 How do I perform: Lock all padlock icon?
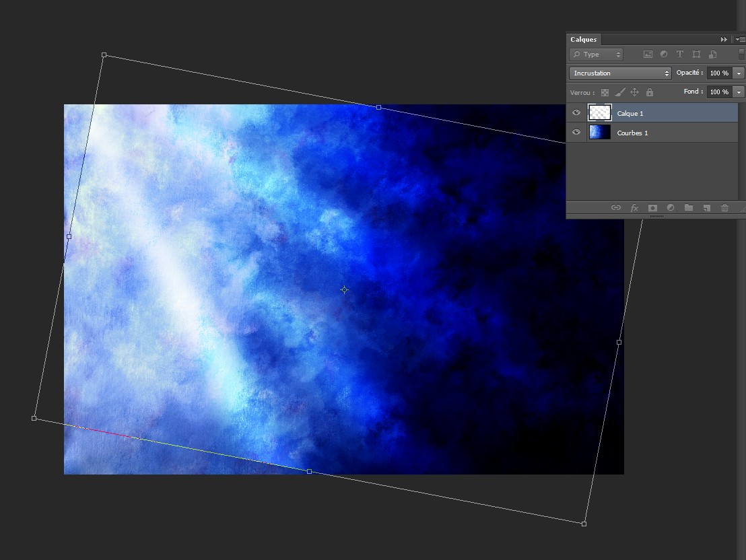[x=650, y=92]
